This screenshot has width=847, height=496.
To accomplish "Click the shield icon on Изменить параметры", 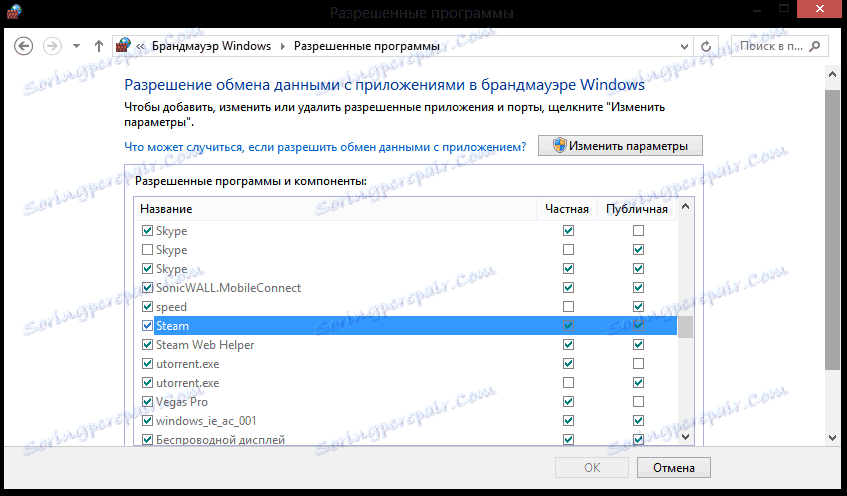I will 560,145.
